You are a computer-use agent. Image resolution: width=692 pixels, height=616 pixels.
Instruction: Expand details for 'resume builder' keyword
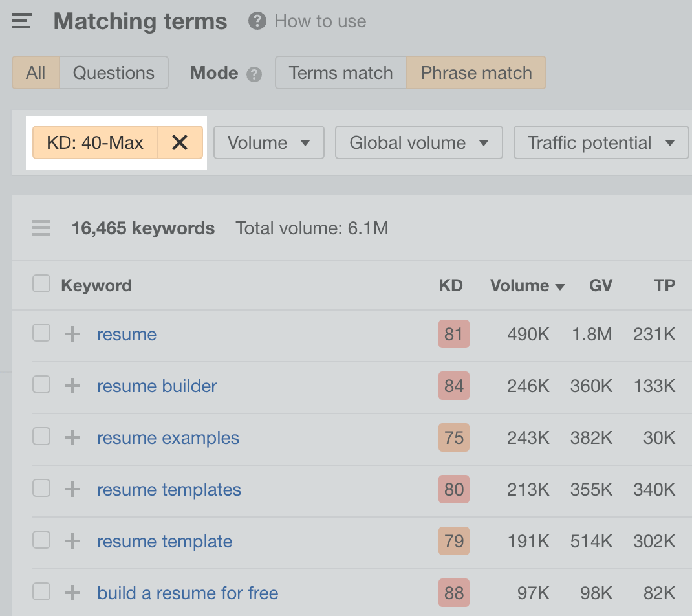point(71,386)
